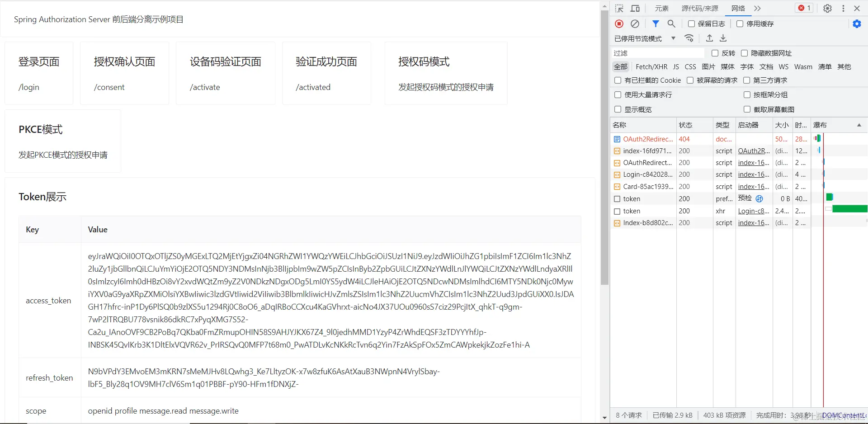Image resolution: width=868 pixels, height=424 pixels.
Task: Filter requests by JS type
Action: 676,66
